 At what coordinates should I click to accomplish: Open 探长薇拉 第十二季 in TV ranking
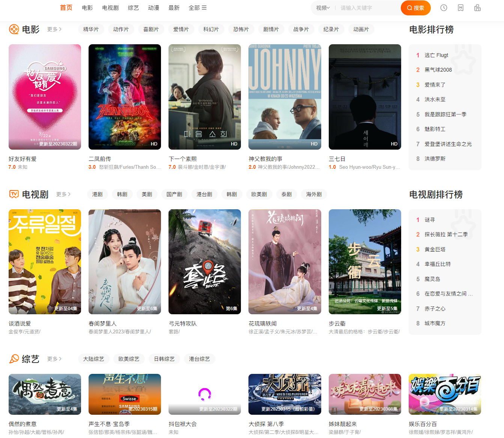tap(446, 234)
